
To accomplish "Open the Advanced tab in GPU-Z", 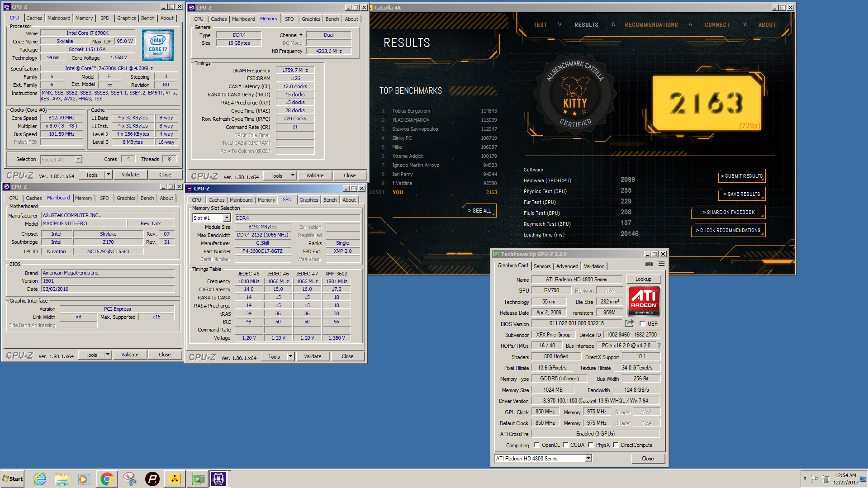I will (567, 266).
